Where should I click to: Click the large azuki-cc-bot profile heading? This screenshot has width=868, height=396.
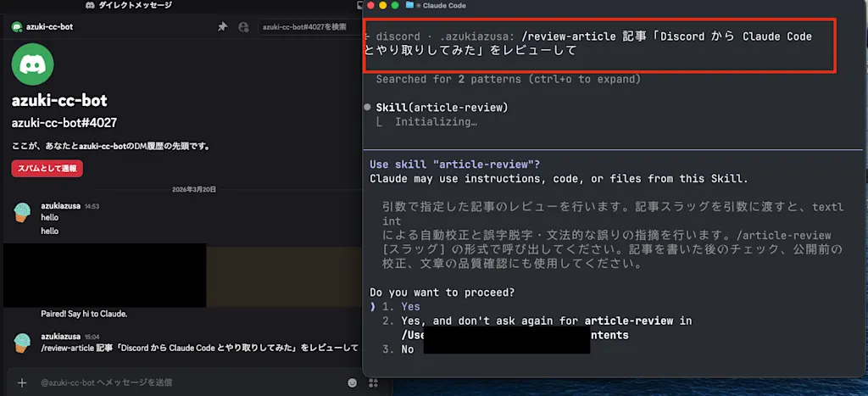(59, 101)
